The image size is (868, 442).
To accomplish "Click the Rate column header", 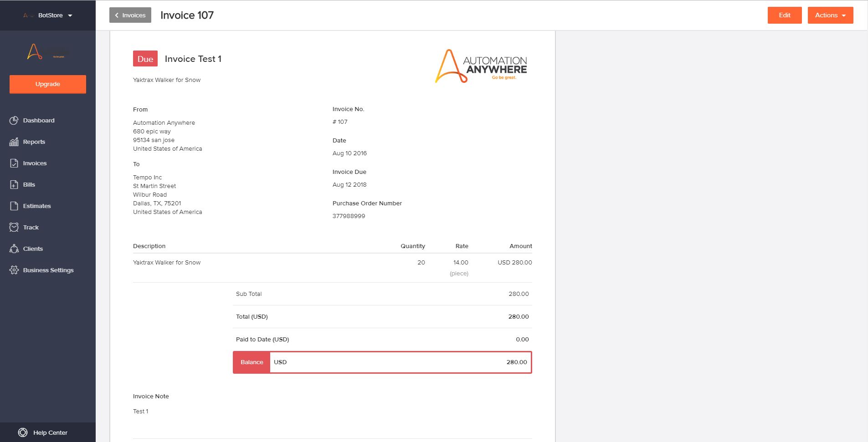I will tap(462, 246).
